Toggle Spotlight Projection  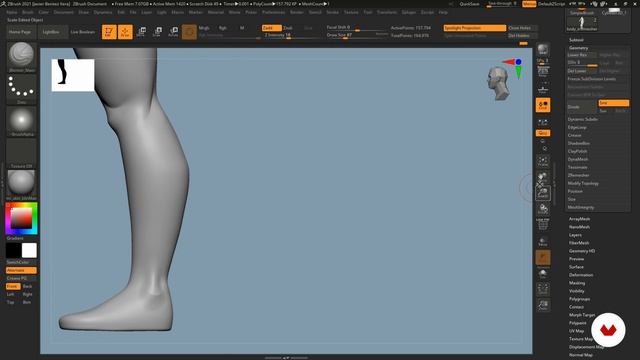(x=475, y=28)
